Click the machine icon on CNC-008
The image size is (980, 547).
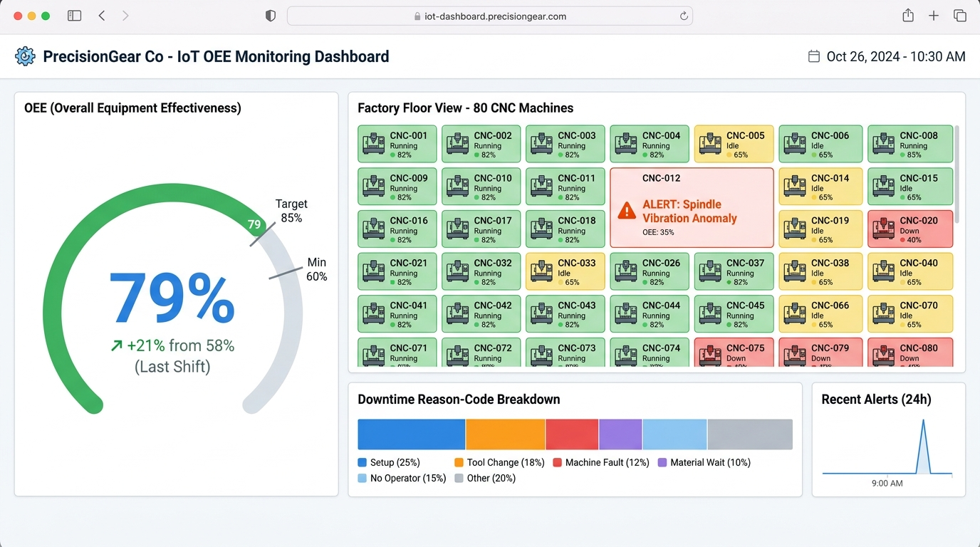[884, 145]
